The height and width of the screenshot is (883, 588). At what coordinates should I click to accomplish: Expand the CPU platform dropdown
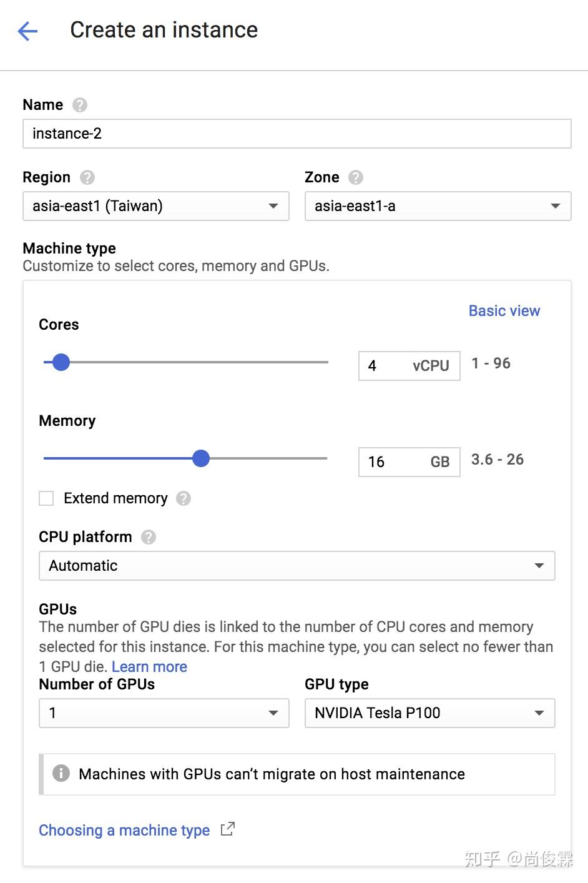pyautogui.click(x=296, y=566)
